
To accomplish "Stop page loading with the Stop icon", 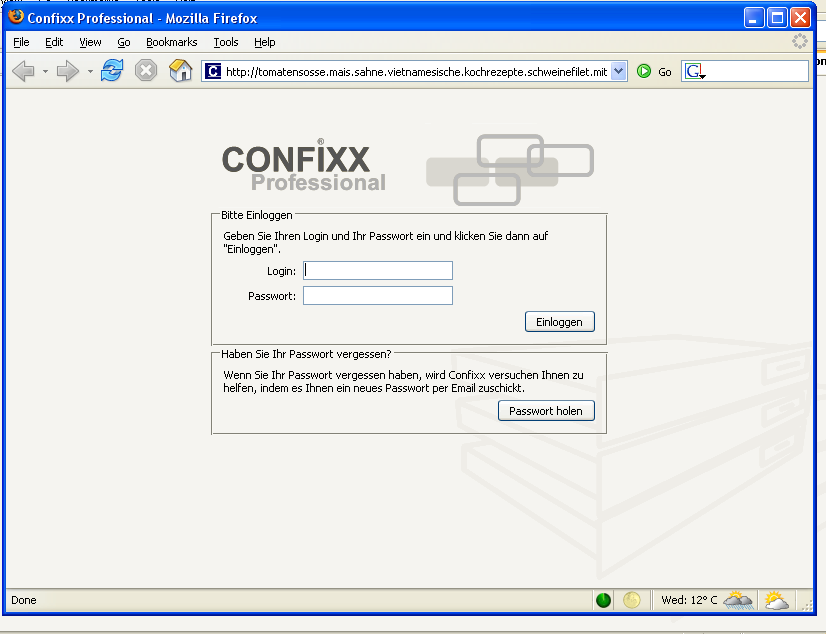I will pyautogui.click(x=146, y=71).
